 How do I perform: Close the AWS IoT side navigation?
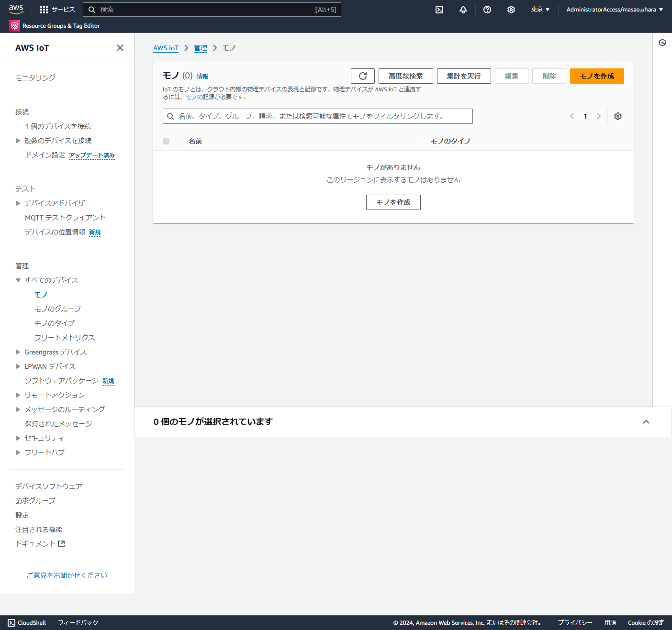pyautogui.click(x=120, y=48)
